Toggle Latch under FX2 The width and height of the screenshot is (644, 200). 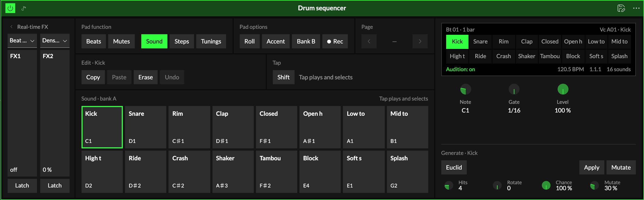click(x=55, y=186)
